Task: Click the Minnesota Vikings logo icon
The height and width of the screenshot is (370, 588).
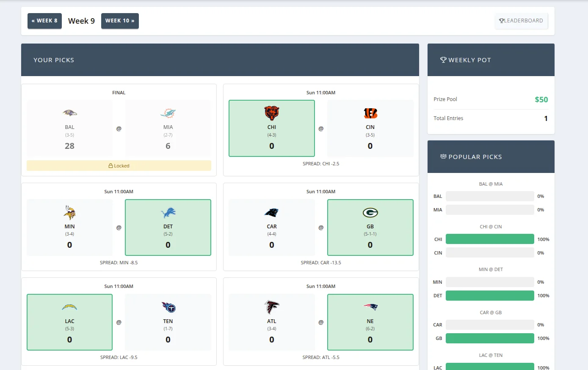Action: tap(70, 212)
